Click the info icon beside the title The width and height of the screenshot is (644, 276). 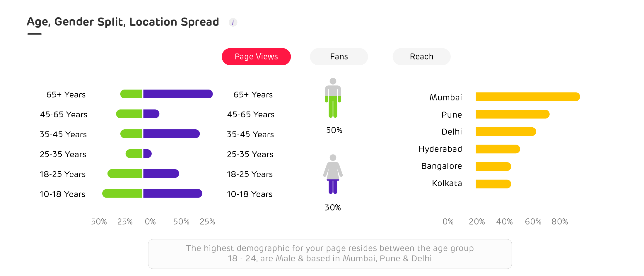[x=233, y=22]
